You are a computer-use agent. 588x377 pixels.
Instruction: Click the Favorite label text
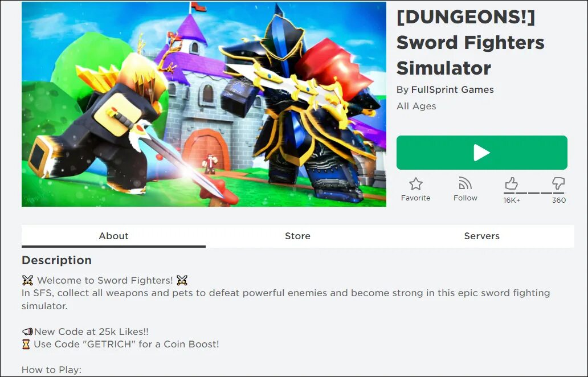[x=415, y=198]
